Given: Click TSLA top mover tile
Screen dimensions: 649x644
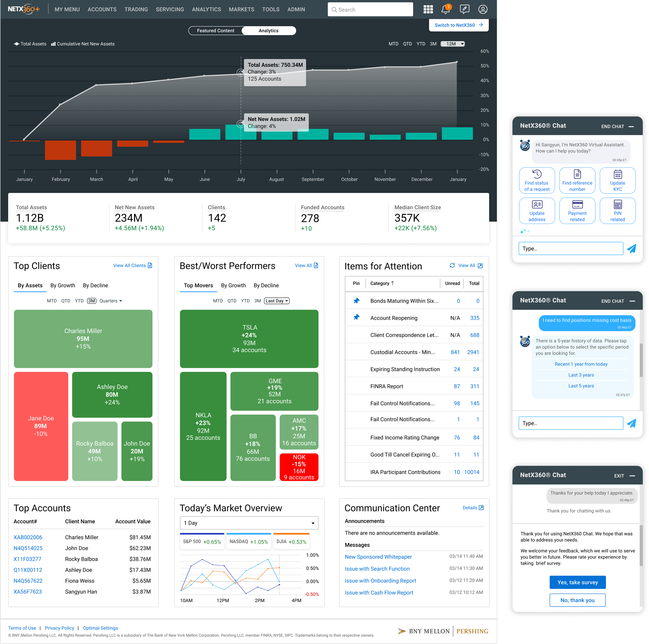Looking at the screenshot, I should click(249, 338).
